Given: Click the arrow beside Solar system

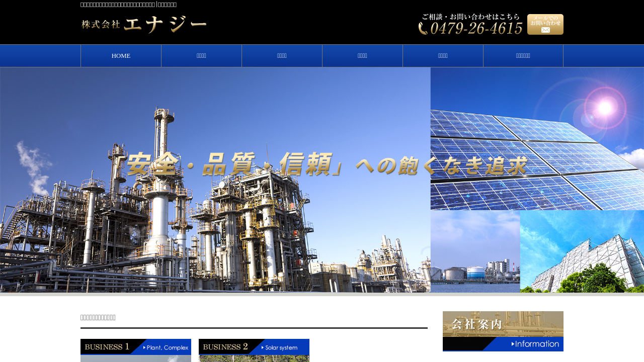Looking at the screenshot, I should coord(263,347).
